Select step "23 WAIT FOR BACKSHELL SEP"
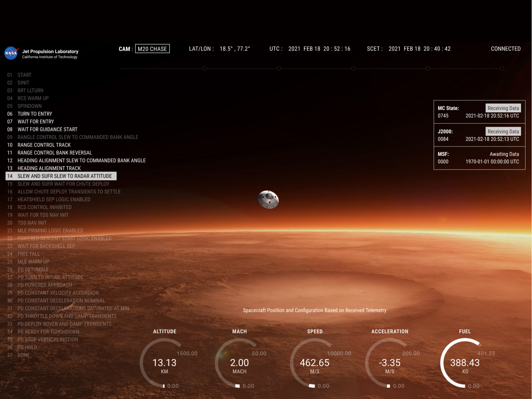Viewport: 532px width, 399px height. [x=41, y=246]
